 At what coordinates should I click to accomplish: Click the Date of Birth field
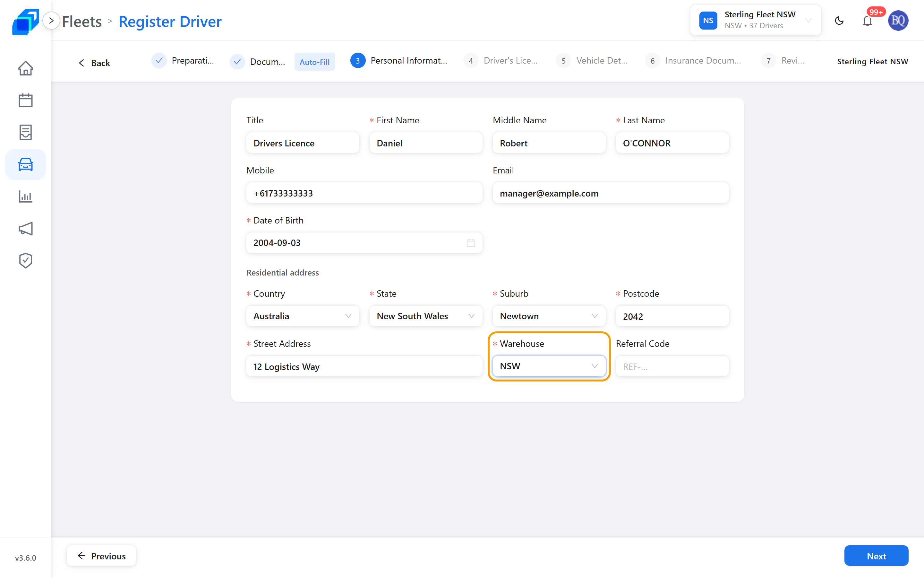[365, 243]
